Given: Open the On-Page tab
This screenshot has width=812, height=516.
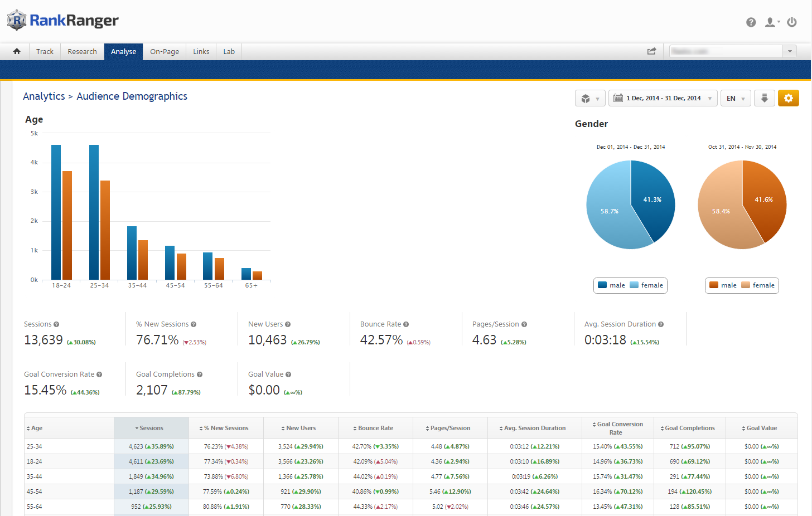Looking at the screenshot, I should 165,51.
